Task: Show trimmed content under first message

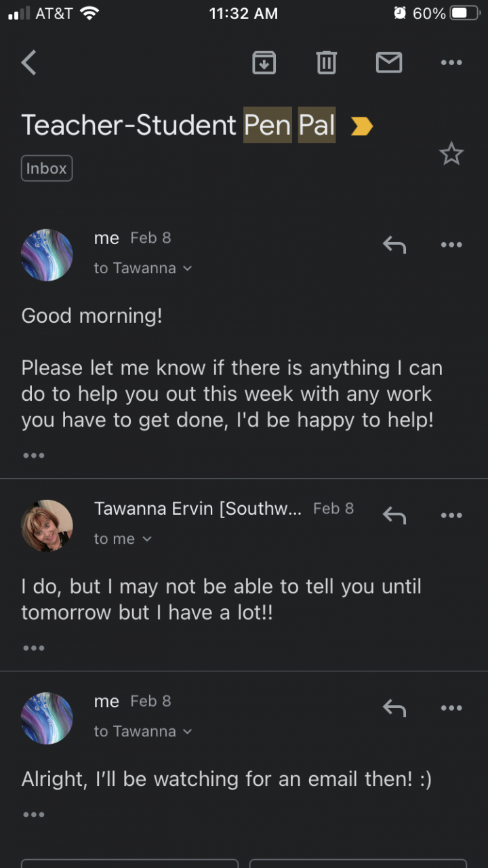Action: pyautogui.click(x=34, y=456)
